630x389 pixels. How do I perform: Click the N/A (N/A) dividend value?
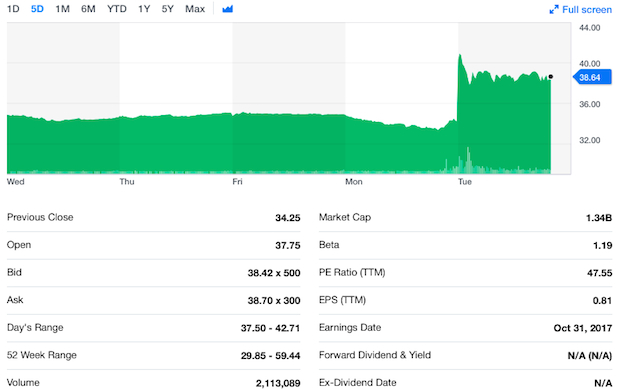tap(590, 356)
